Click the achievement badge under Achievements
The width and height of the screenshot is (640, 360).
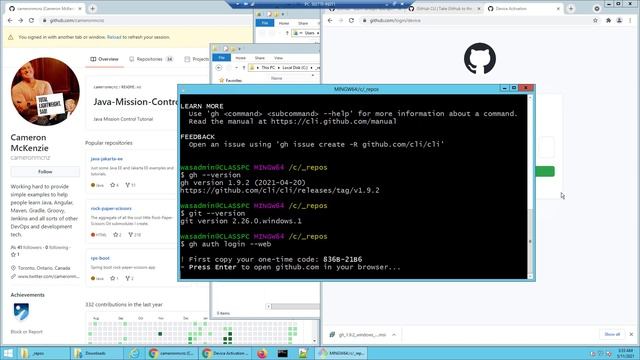tap(21, 311)
